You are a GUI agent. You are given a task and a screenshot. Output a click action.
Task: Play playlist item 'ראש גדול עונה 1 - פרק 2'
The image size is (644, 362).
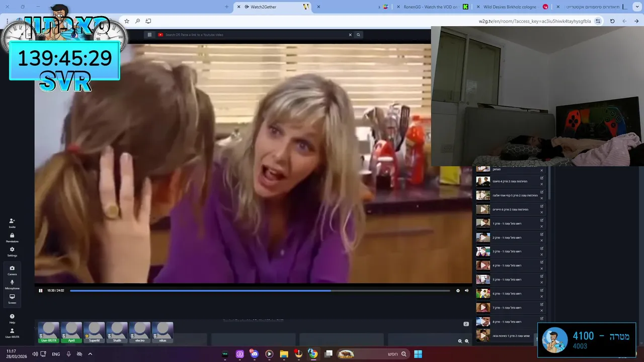[x=483, y=237]
